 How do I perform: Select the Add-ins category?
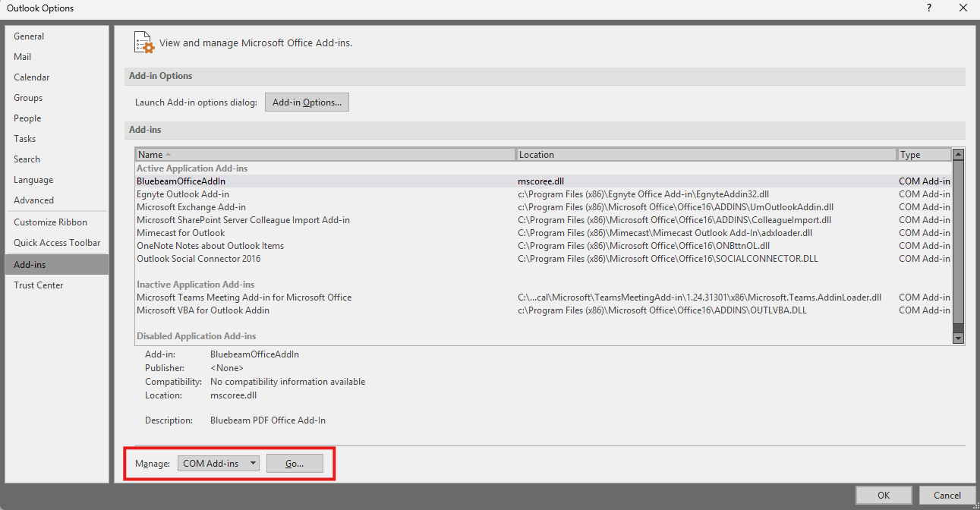pyautogui.click(x=57, y=265)
